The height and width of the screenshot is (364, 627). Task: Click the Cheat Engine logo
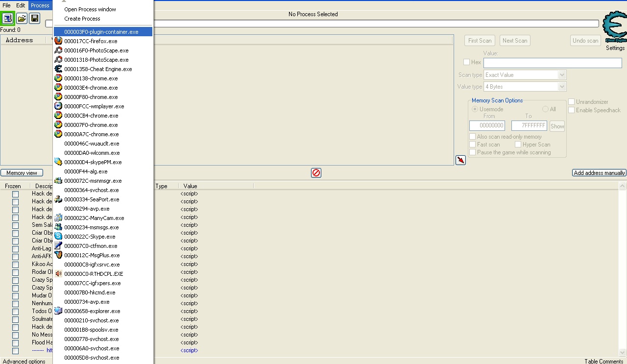click(615, 27)
